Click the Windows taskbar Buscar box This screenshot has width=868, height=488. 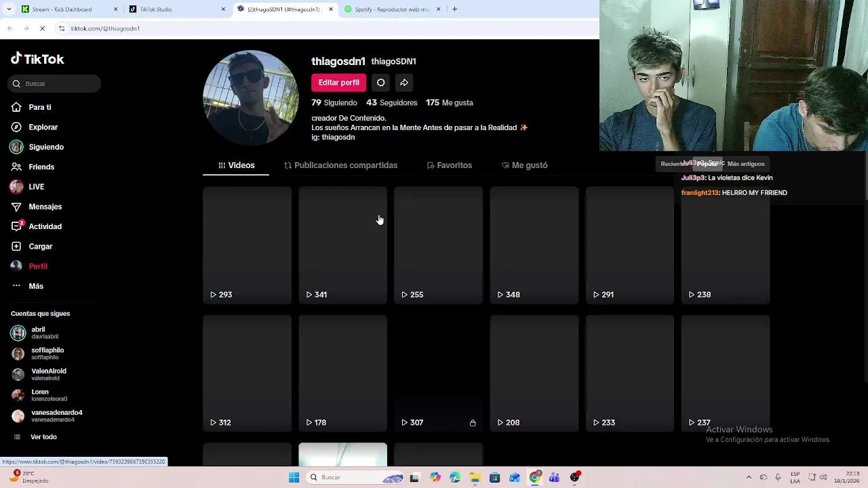(x=356, y=478)
